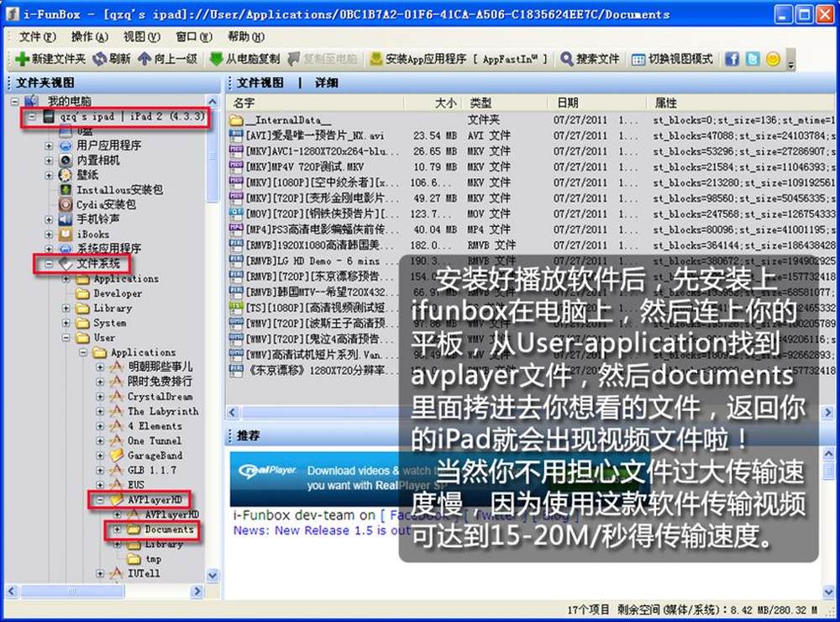Select AVPlayerHD folder in tree
840x622 pixels.
155,499
